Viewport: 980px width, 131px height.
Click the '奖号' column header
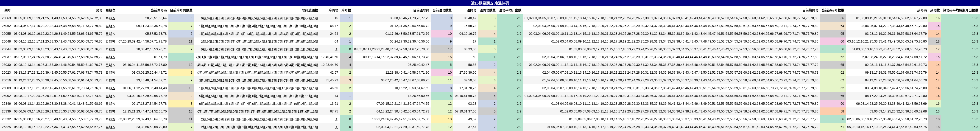[99, 10]
